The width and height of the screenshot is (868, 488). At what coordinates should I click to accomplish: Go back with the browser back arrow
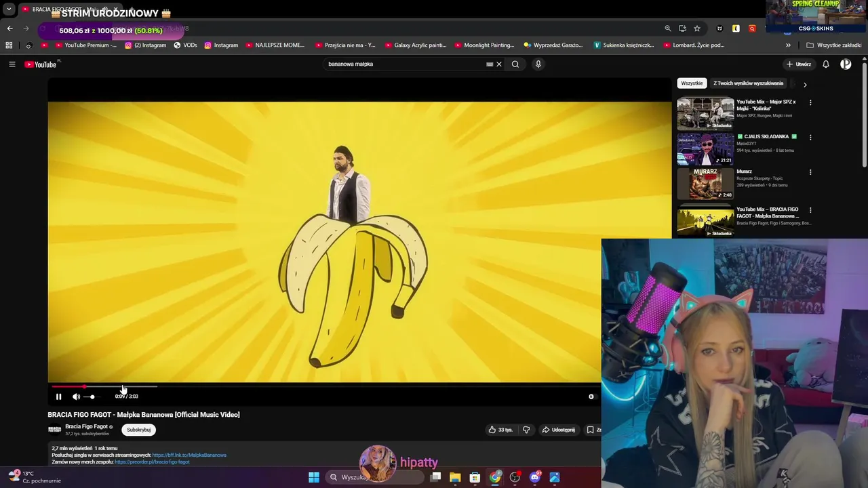point(9,28)
